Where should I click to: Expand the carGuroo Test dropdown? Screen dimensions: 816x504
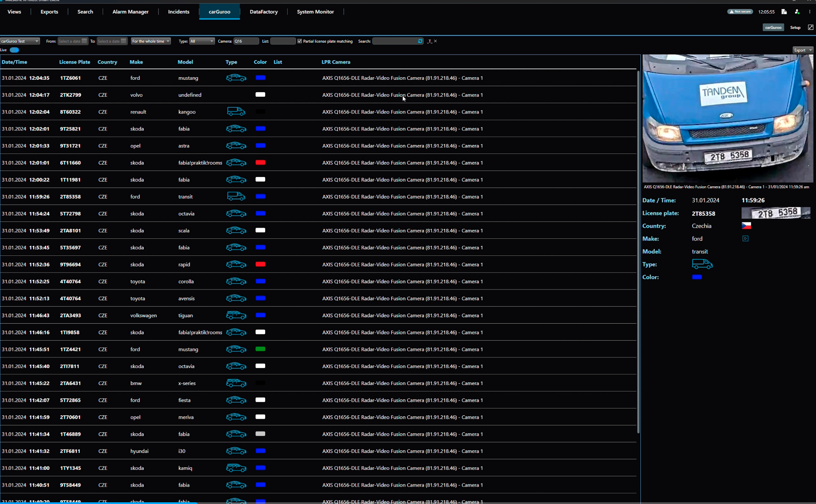(20, 41)
